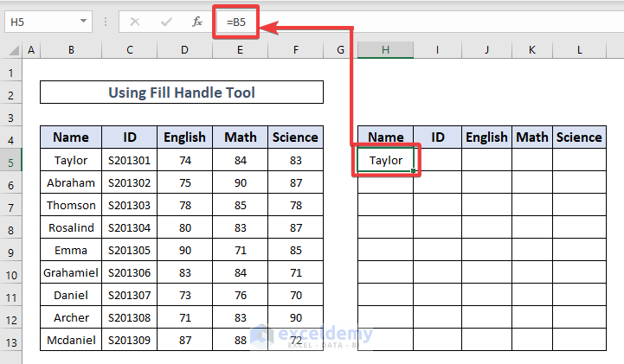Select the cell containing Archer

point(71,317)
